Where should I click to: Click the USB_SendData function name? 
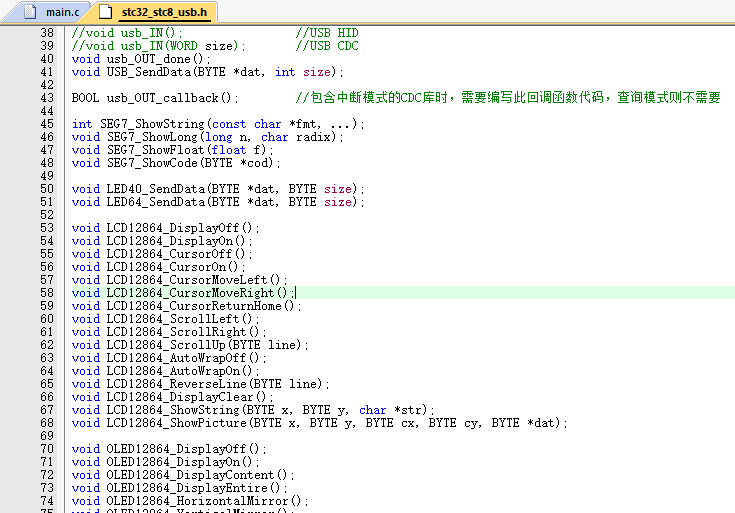(x=149, y=72)
